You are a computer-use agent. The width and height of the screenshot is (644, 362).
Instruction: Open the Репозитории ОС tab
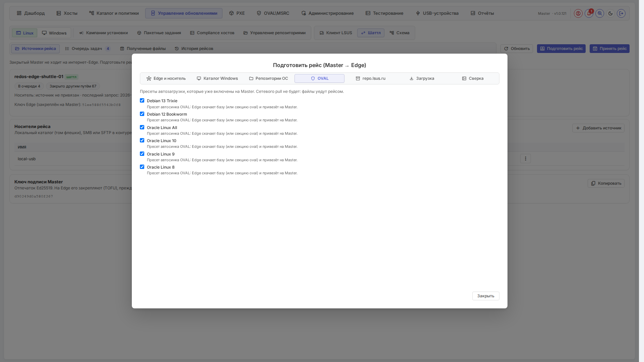[268, 78]
